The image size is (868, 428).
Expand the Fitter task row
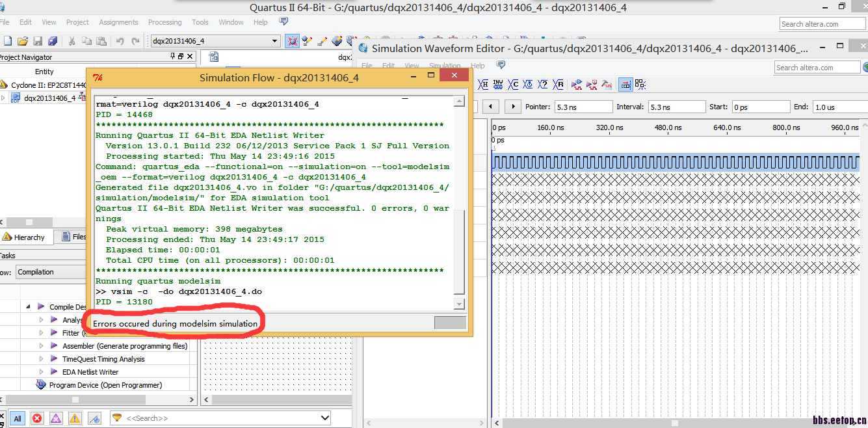(x=42, y=333)
